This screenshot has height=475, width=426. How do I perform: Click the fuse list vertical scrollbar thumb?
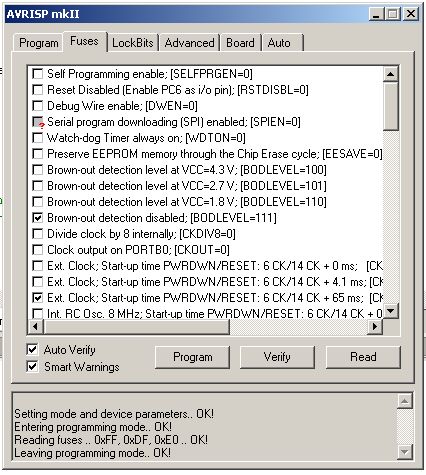(390, 106)
